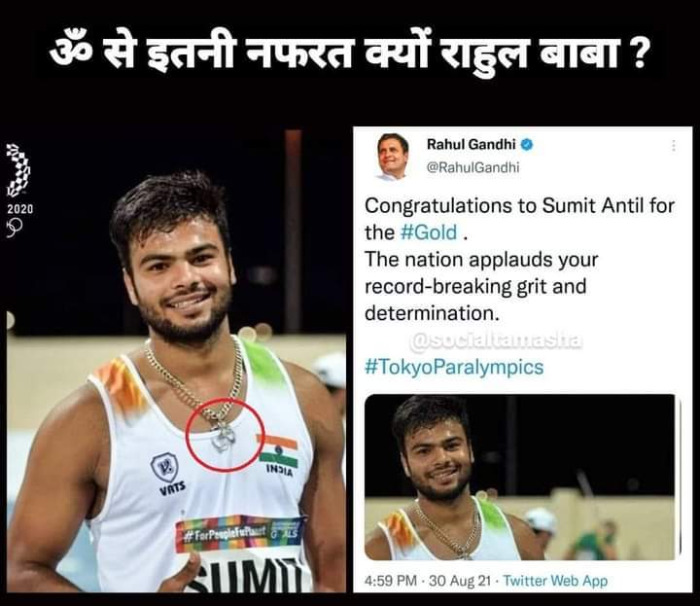Click the VATS shield logo on the jersey
The width and height of the screenshot is (700, 606).
[x=164, y=468]
